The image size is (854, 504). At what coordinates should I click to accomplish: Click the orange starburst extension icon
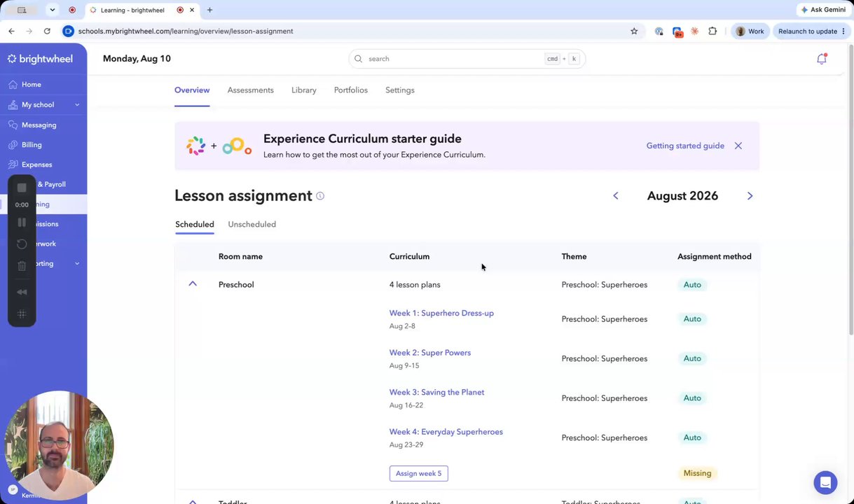(694, 31)
